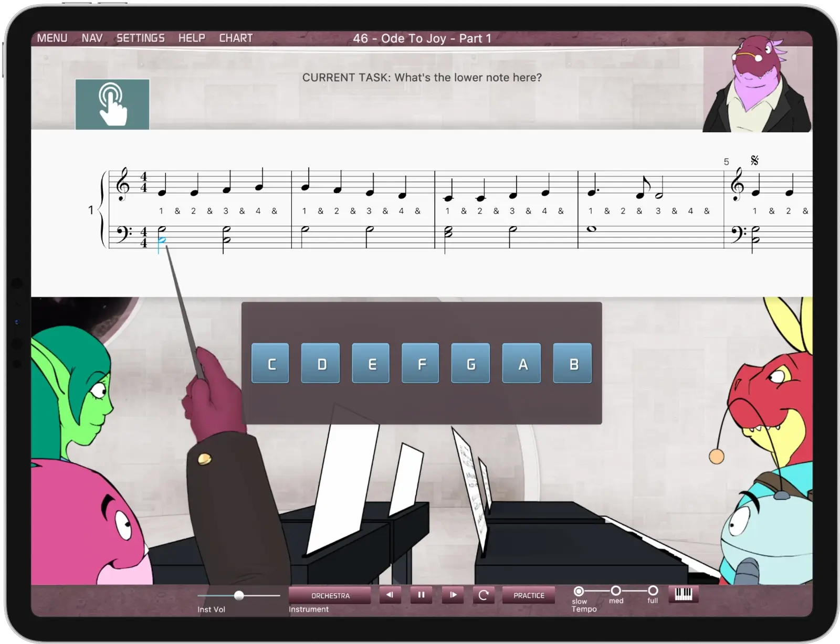Adjust the Inst Vol slider

click(239, 595)
